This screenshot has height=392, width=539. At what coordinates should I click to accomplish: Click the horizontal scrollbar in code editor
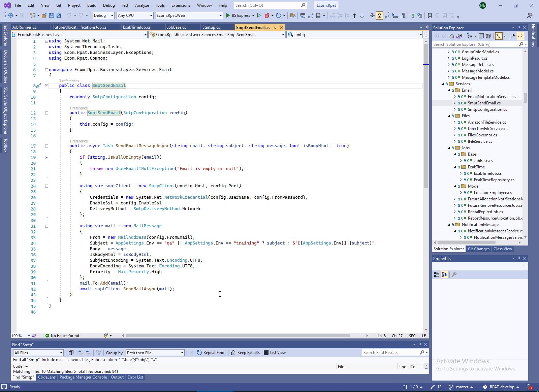point(237,336)
